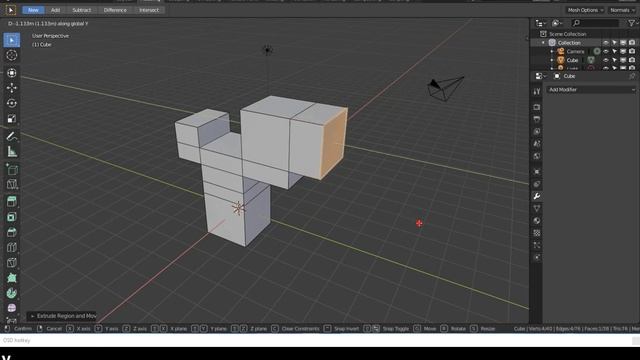
Task: Open the Object properties tab
Action: pos(537,172)
